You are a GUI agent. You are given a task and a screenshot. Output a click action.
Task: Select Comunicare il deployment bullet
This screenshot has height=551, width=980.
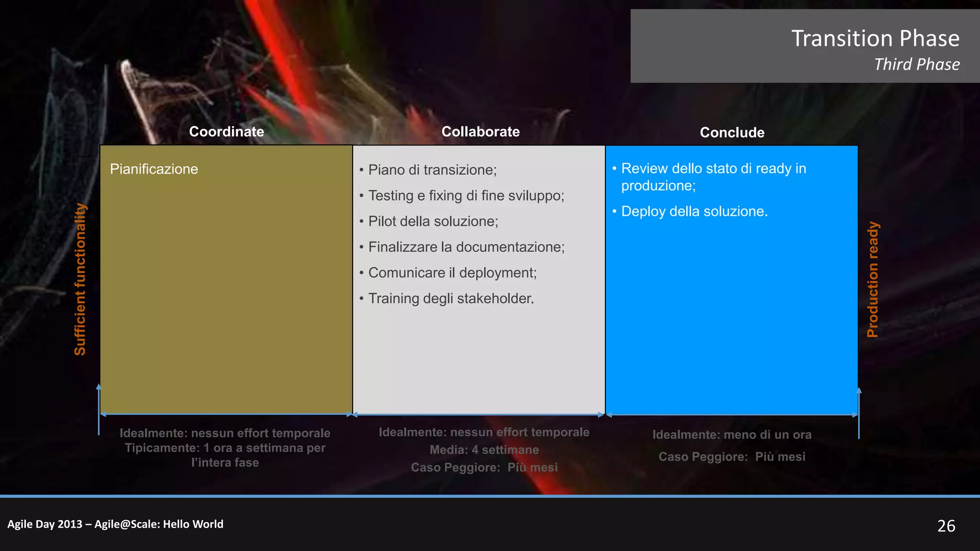point(452,273)
